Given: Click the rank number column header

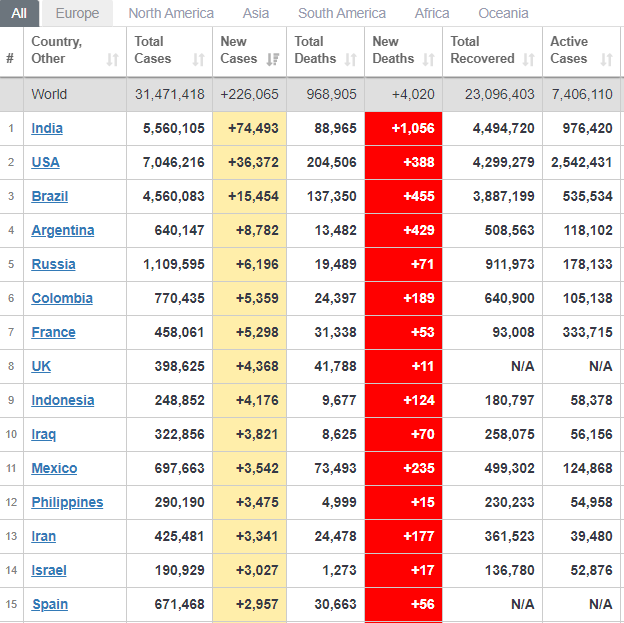Looking at the screenshot, I should tap(10, 59).
